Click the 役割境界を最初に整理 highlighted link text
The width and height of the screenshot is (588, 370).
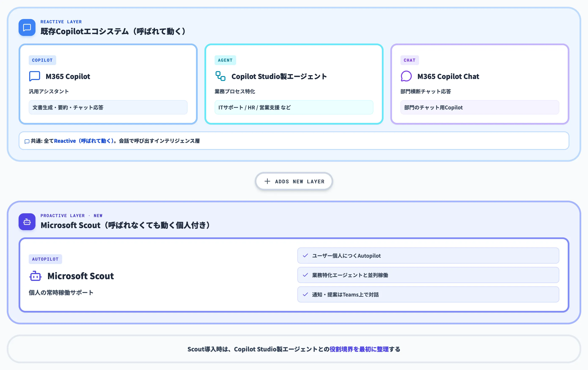click(x=359, y=349)
